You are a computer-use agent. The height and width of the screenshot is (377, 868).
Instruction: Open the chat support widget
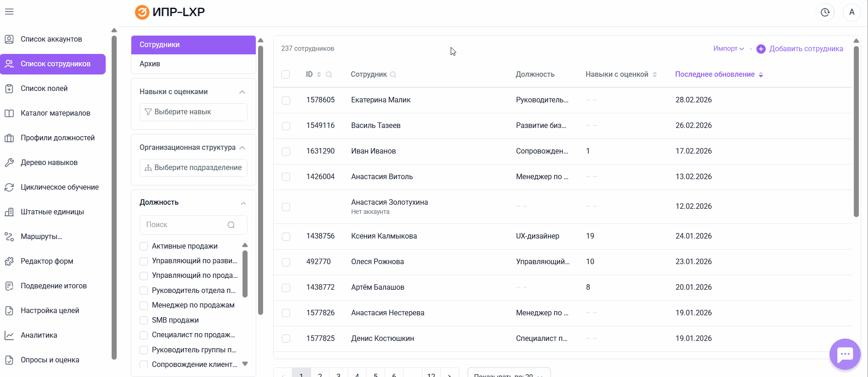coord(845,354)
